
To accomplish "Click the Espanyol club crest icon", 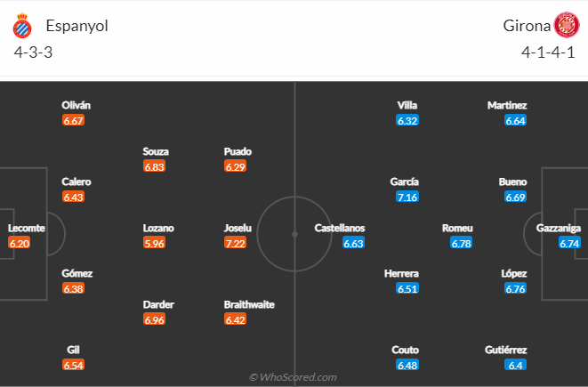I will [x=22, y=26].
